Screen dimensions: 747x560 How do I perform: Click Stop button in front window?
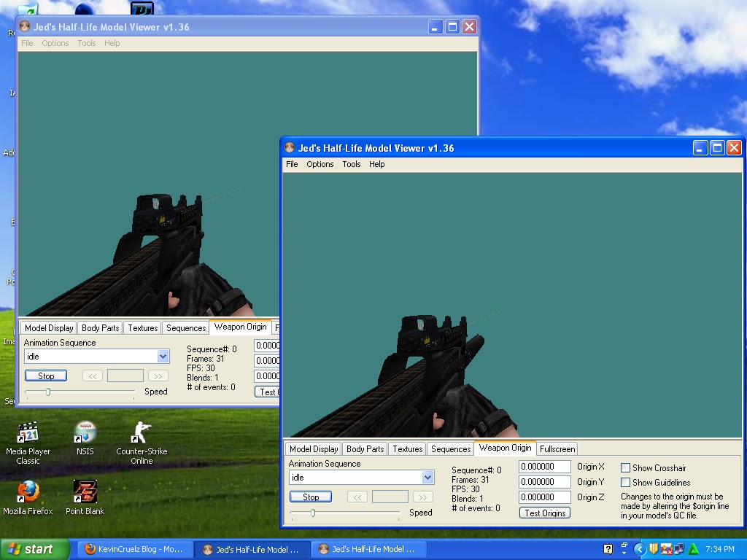point(311,497)
